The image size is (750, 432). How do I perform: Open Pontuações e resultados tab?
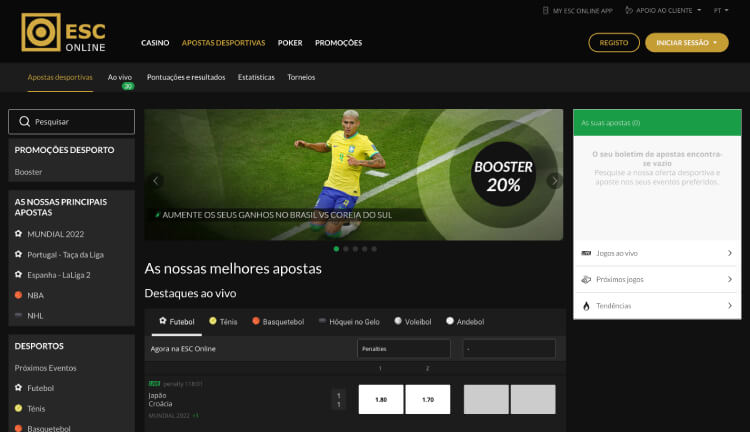[186, 77]
